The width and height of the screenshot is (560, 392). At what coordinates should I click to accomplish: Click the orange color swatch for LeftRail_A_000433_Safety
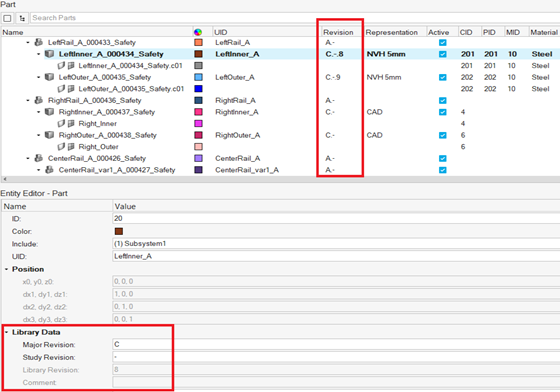(x=198, y=42)
